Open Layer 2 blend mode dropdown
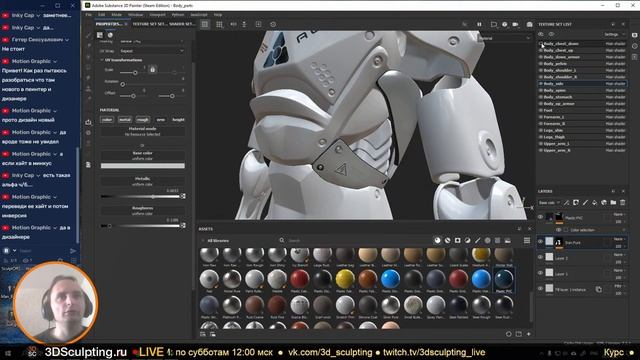 point(619,255)
